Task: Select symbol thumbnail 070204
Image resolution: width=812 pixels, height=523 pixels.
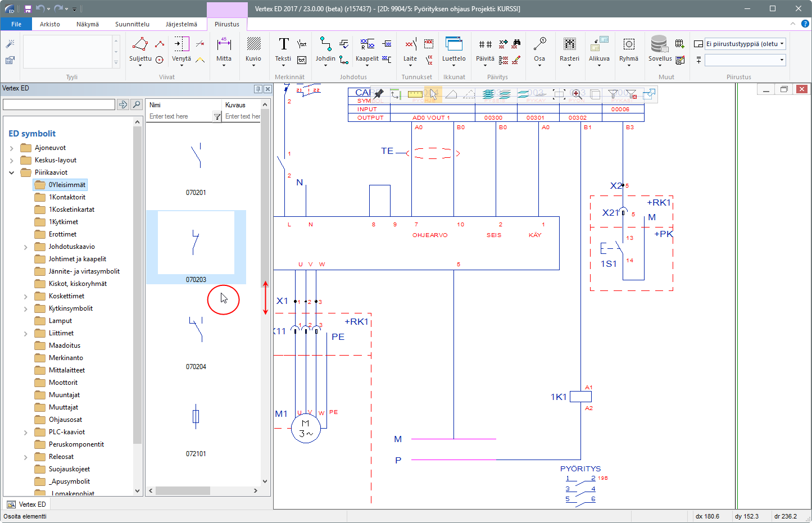Action: pyautogui.click(x=196, y=330)
